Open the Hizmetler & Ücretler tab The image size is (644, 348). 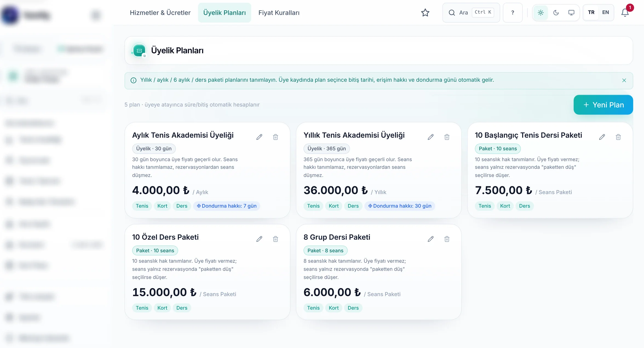pyautogui.click(x=160, y=13)
